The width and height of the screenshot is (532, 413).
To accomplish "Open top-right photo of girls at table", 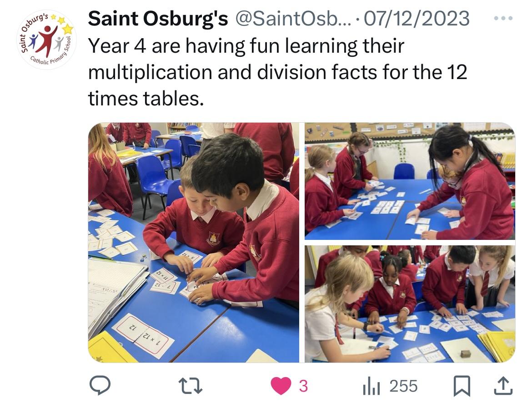I will (x=410, y=181).
